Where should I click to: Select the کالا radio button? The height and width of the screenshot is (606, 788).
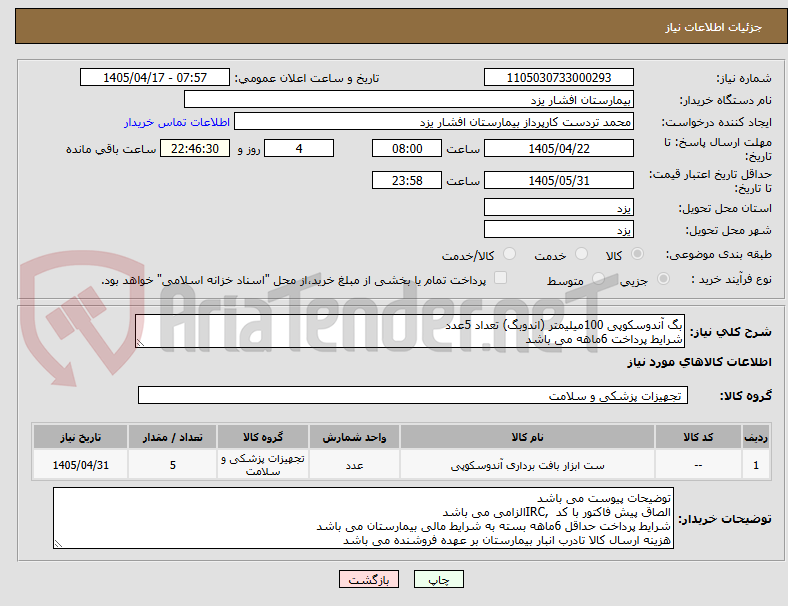coord(637,254)
